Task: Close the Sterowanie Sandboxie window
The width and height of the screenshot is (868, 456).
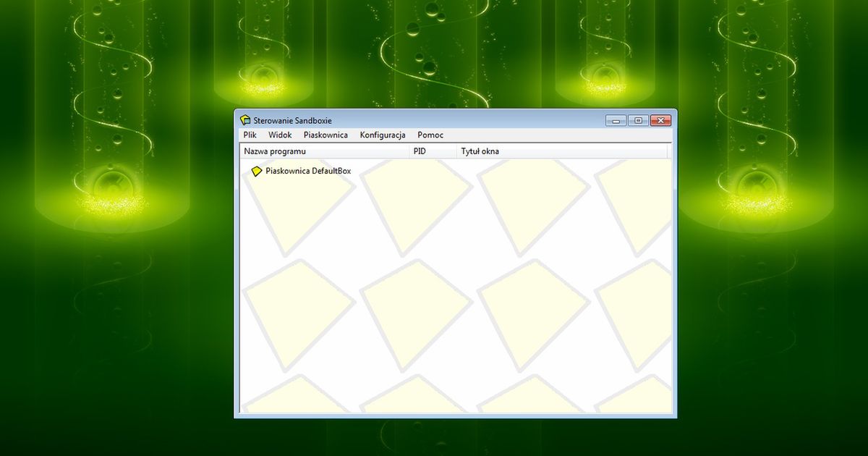Action: pyautogui.click(x=660, y=120)
